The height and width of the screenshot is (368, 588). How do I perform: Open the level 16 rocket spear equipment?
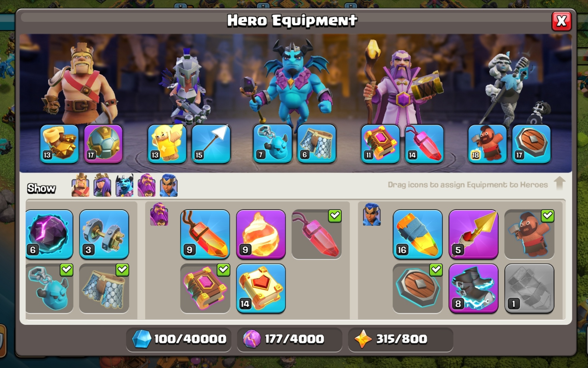418,234
